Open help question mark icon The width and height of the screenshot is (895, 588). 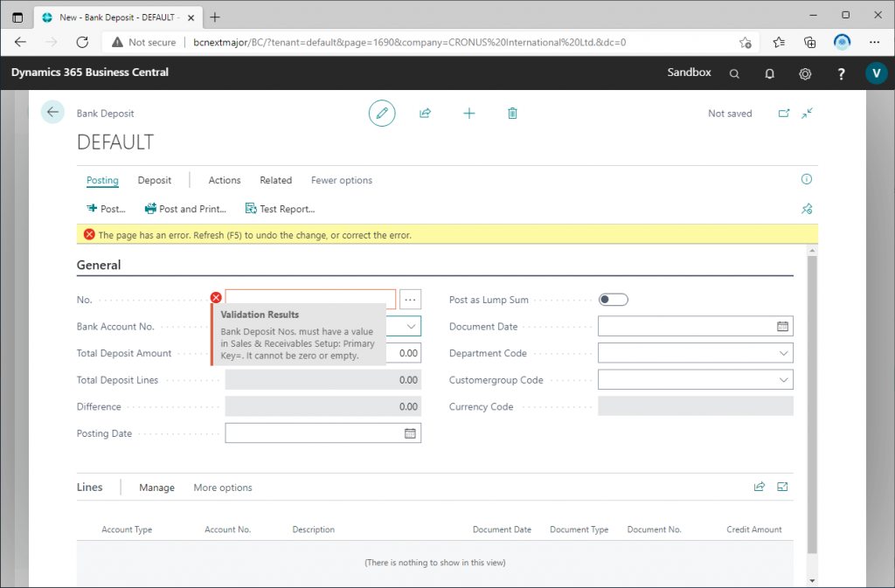click(x=841, y=73)
